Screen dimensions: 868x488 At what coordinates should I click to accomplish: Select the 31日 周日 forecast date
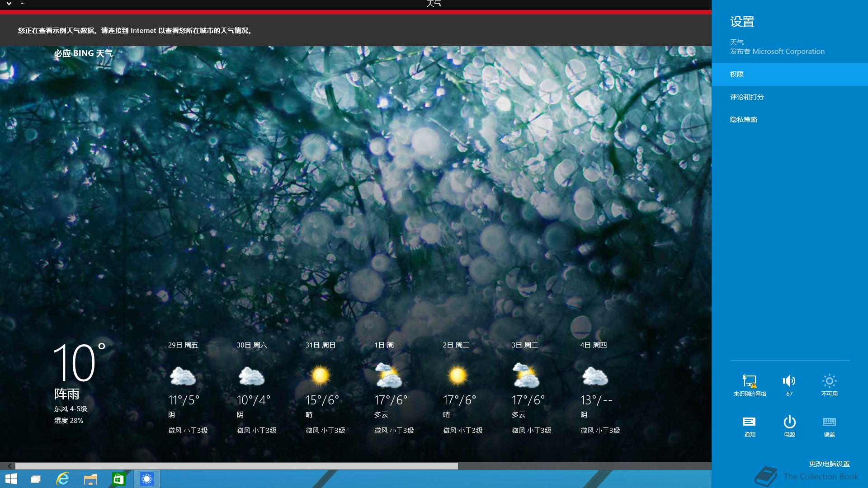(321, 345)
